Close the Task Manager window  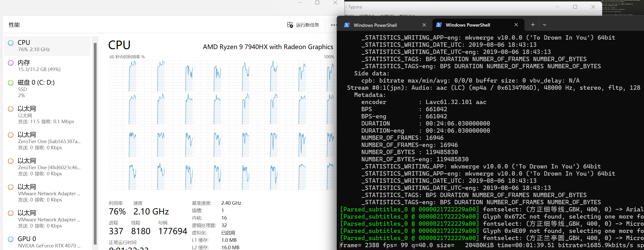click(336, 3)
